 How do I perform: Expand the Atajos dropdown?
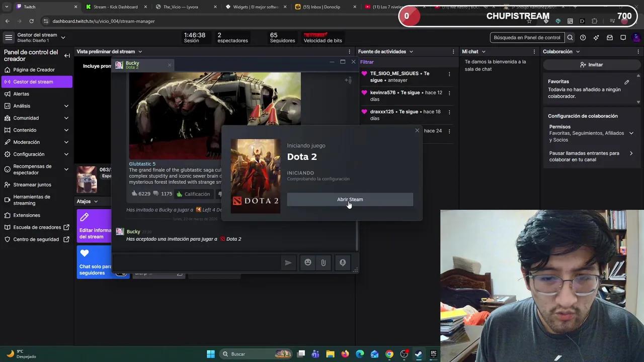(96, 202)
